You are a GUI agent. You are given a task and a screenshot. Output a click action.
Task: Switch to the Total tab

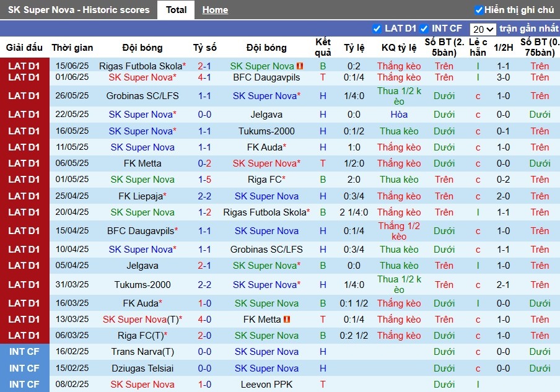tap(176, 10)
